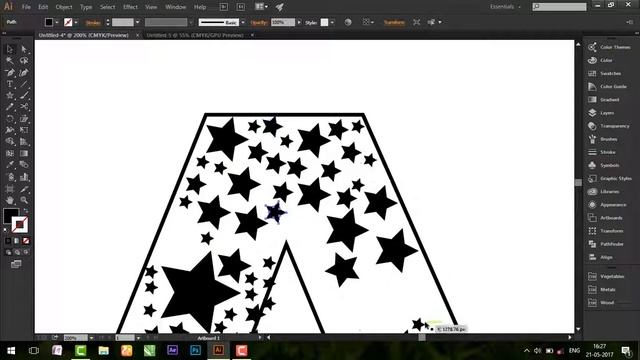The image size is (640, 360).
Task: Swap fill and stroke colors
Action: pos(26,211)
